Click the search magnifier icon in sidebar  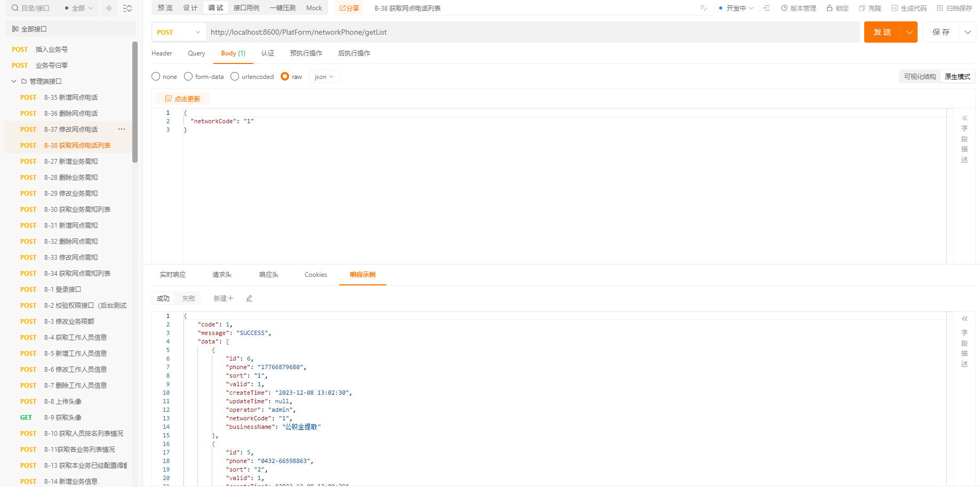pos(15,8)
